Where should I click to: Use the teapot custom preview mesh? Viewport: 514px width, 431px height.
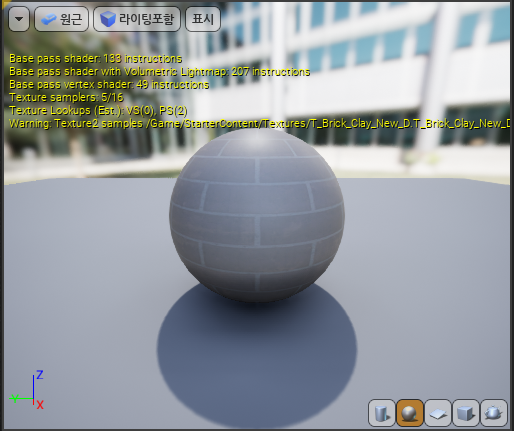494,413
